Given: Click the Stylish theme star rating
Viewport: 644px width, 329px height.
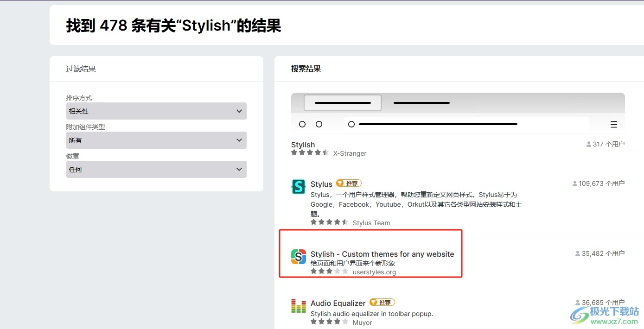Looking at the screenshot, I should [x=310, y=153].
